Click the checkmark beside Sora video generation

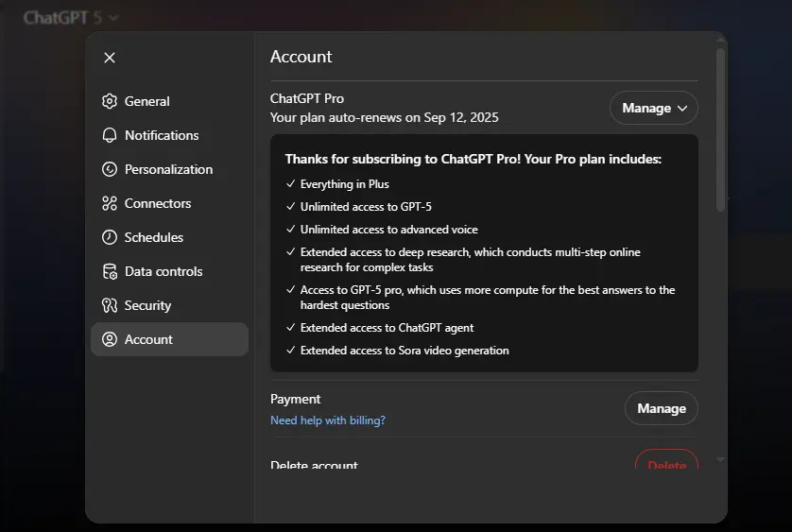pyautogui.click(x=290, y=351)
